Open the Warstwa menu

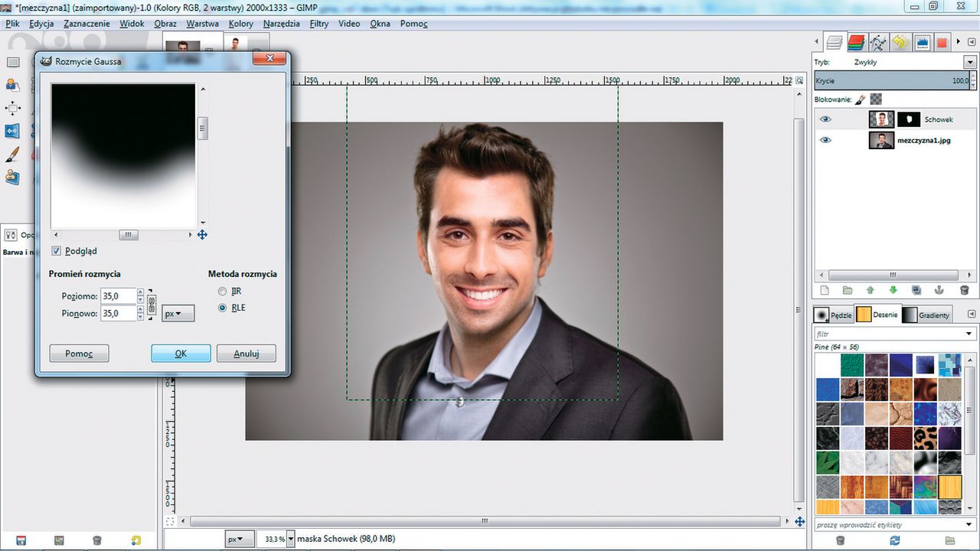click(x=202, y=24)
